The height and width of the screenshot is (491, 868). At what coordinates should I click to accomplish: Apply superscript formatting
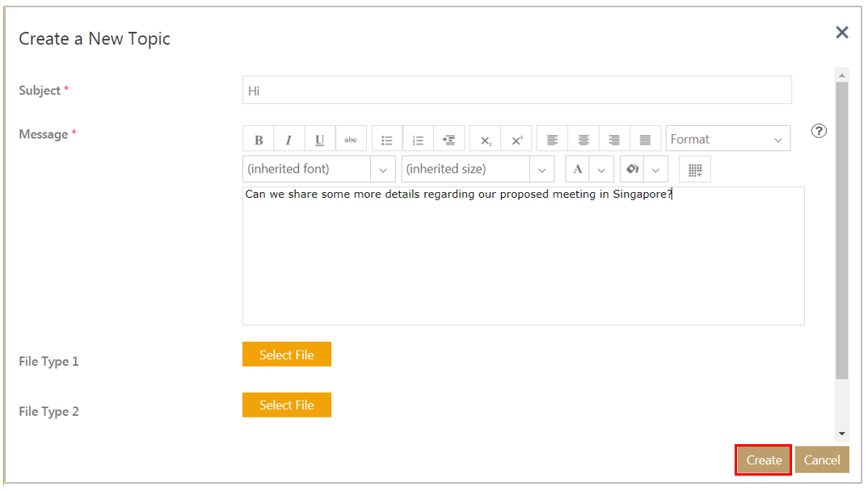(x=516, y=140)
